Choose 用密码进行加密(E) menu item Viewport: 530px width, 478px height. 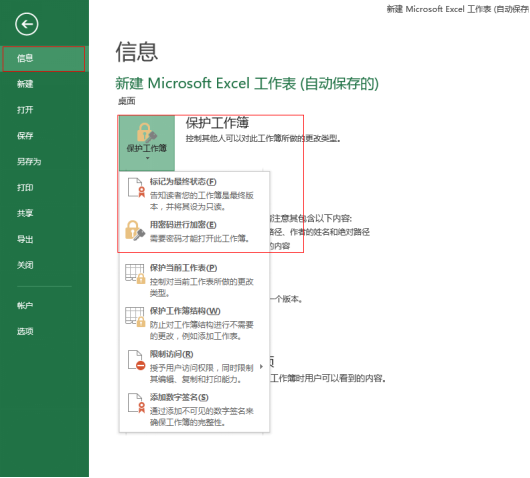click(x=194, y=232)
